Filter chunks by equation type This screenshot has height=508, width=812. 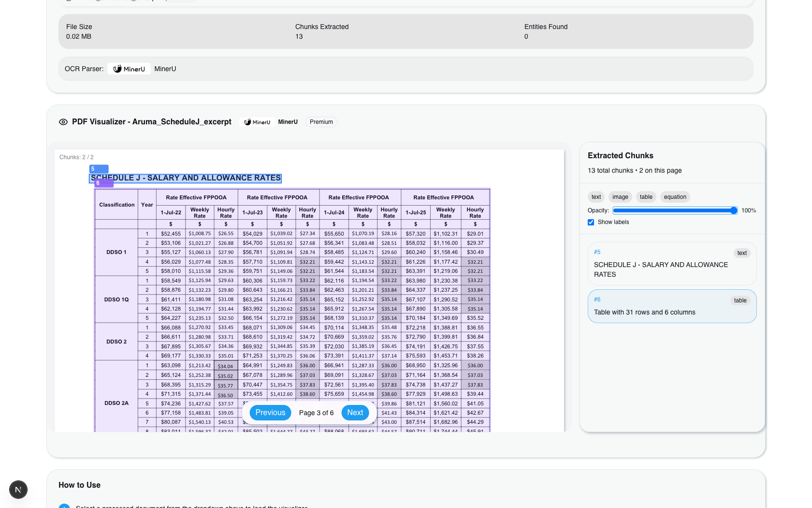[675, 197]
